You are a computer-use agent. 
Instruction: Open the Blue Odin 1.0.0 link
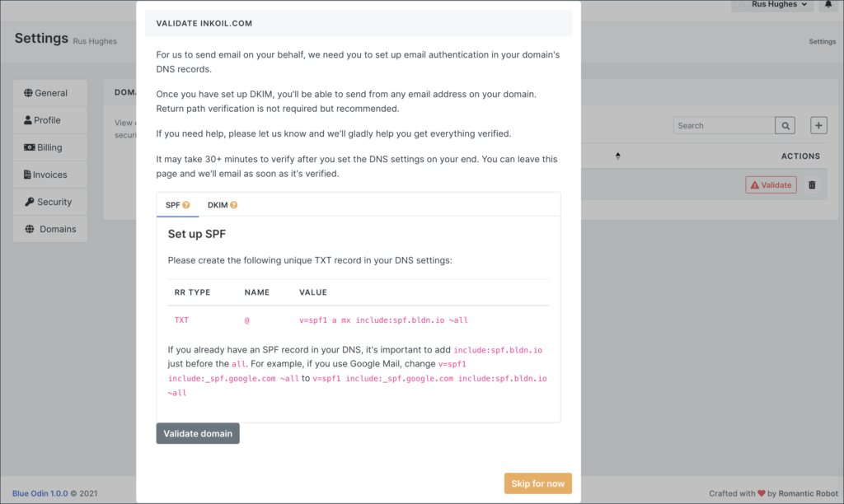(39, 492)
